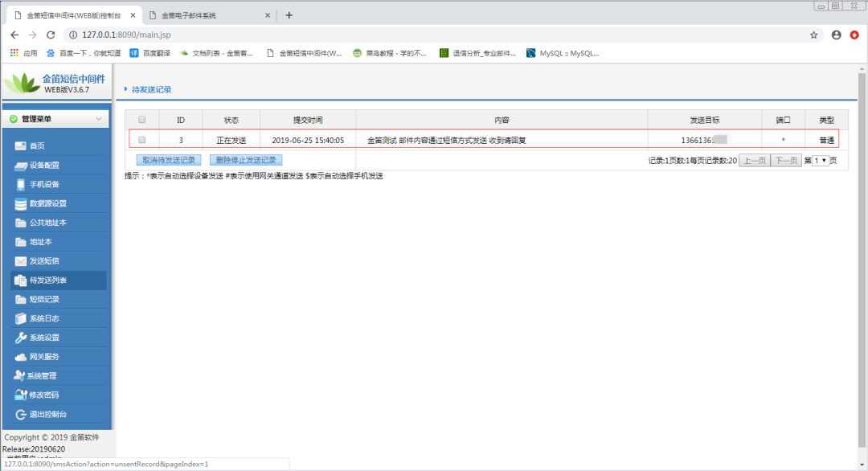Click the 2019-06-25 15:40:05 submit time cell

tap(308, 140)
